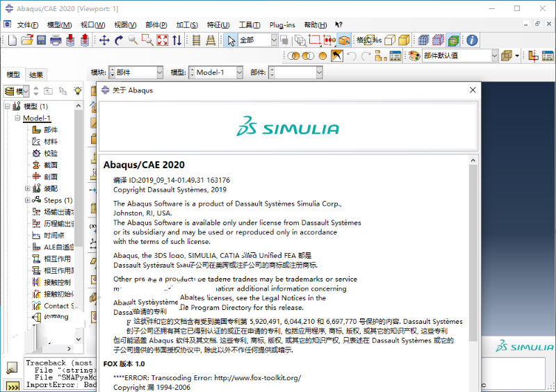Expand the 装配 assembly node
Viewport: 556px width, 392px height.
pyautogui.click(x=27, y=188)
